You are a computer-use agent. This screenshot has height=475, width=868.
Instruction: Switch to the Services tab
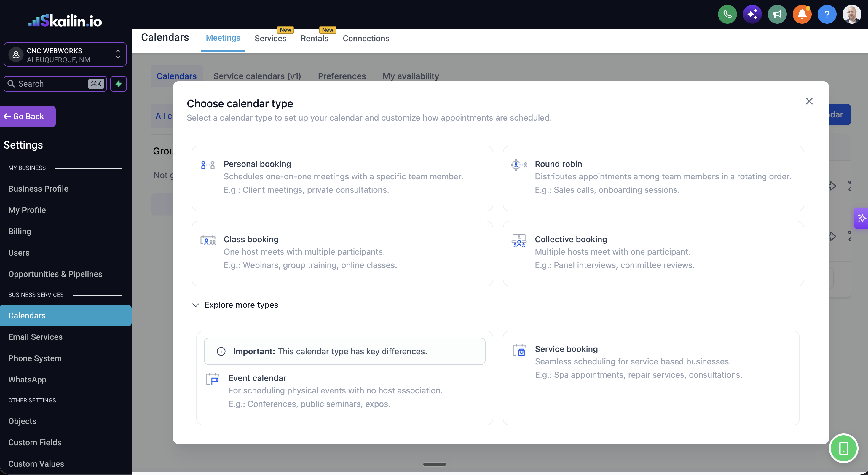(270, 39)
